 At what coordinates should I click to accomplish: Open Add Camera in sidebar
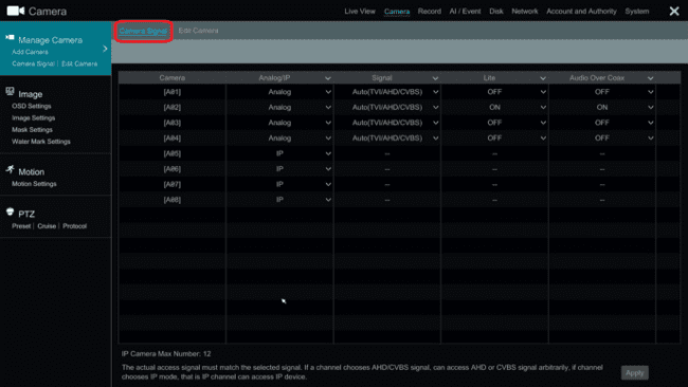pyautogui.click(x=30, y=52)
